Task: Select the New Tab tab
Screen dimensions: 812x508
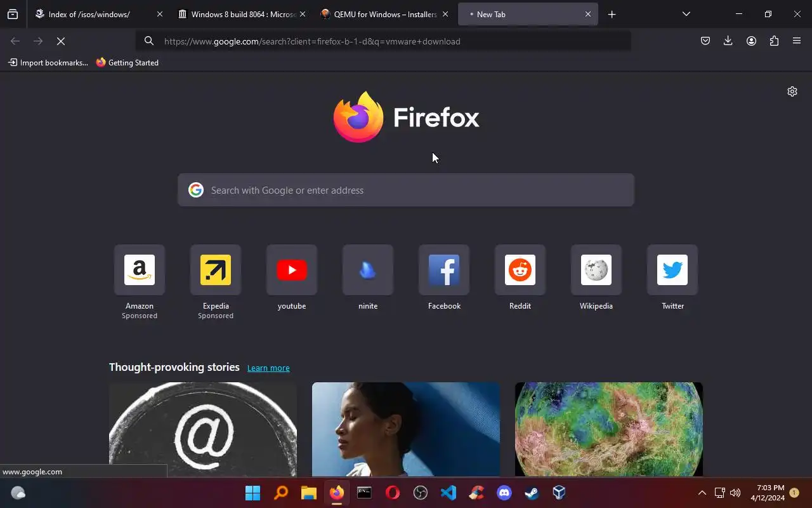Action: (528, 14)
